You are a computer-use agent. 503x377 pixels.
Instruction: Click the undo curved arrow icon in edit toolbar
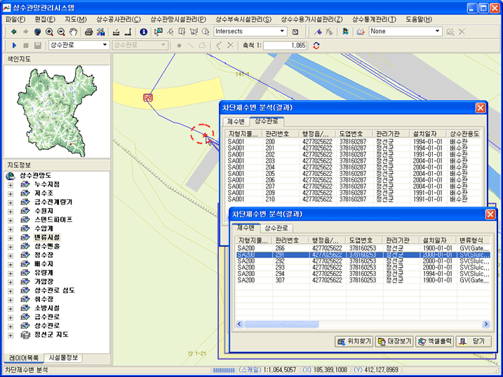click(218, 45)
